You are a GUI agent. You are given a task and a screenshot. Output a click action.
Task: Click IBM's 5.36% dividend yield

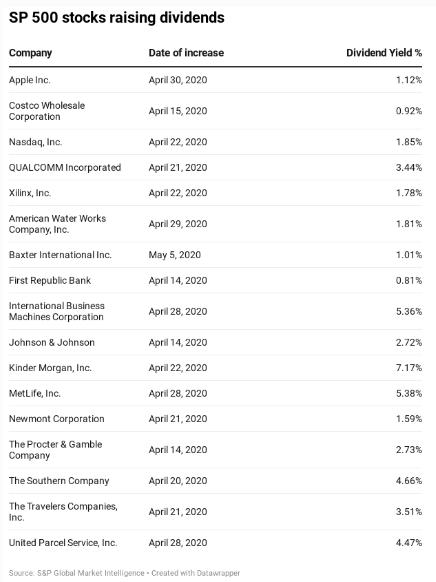click(x=409, y=311)
